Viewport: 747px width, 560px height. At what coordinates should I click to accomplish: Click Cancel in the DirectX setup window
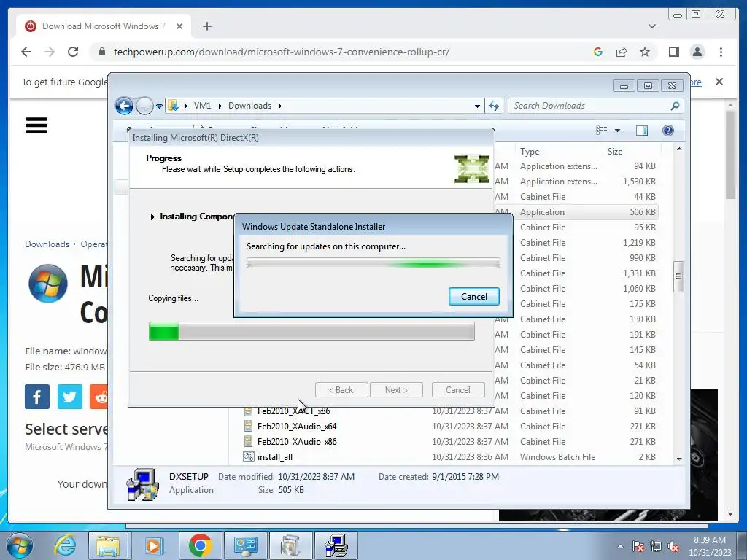coord(458,390)
